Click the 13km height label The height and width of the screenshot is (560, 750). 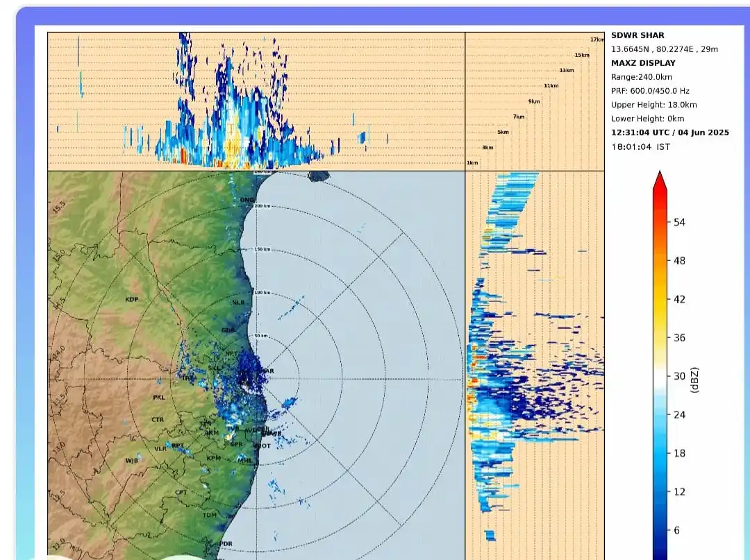567,70
